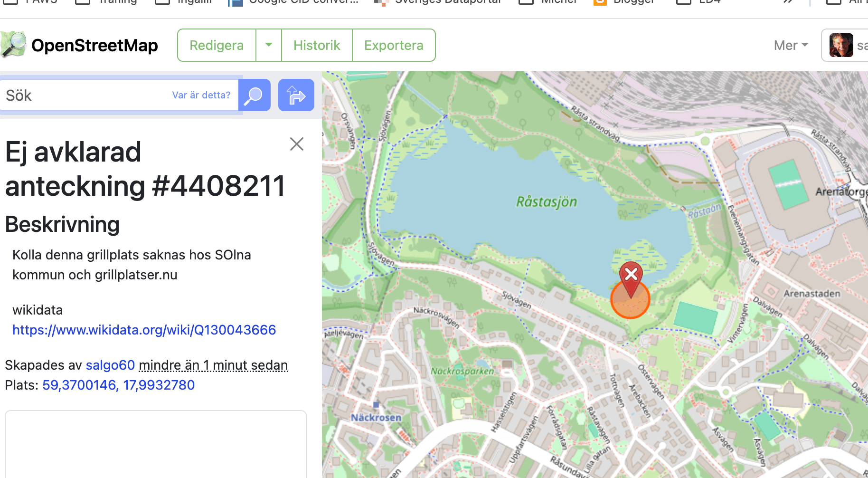Click the 'Var är detta?' link
This screenshot has width=868, height=478.
coord(201,95)
